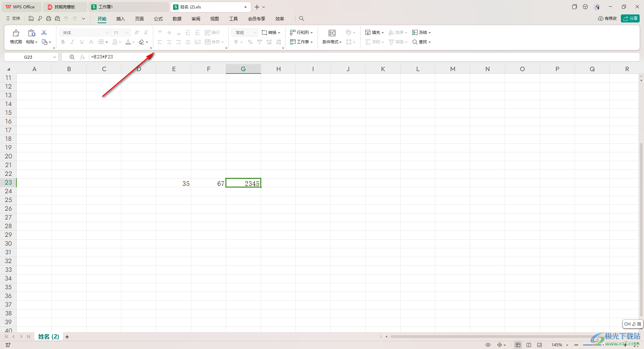Click the Thousands separator icon
644x349 pixels.
(260, 42)
